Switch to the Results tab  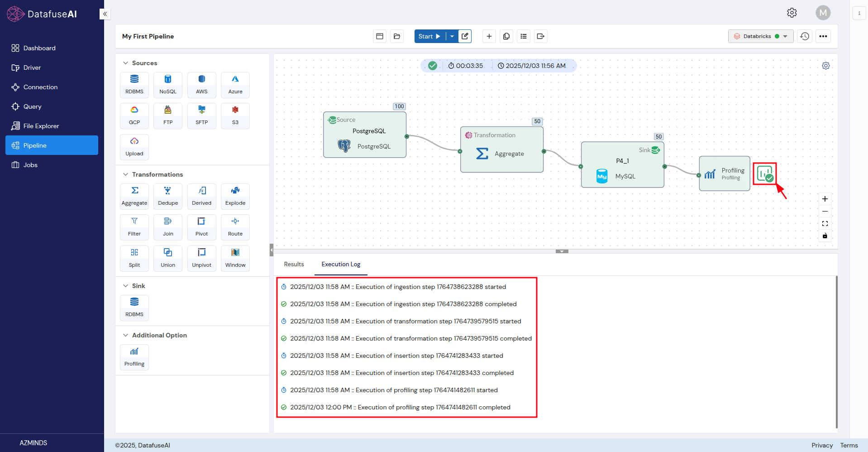pyautogui.click(x=293, y=264)
